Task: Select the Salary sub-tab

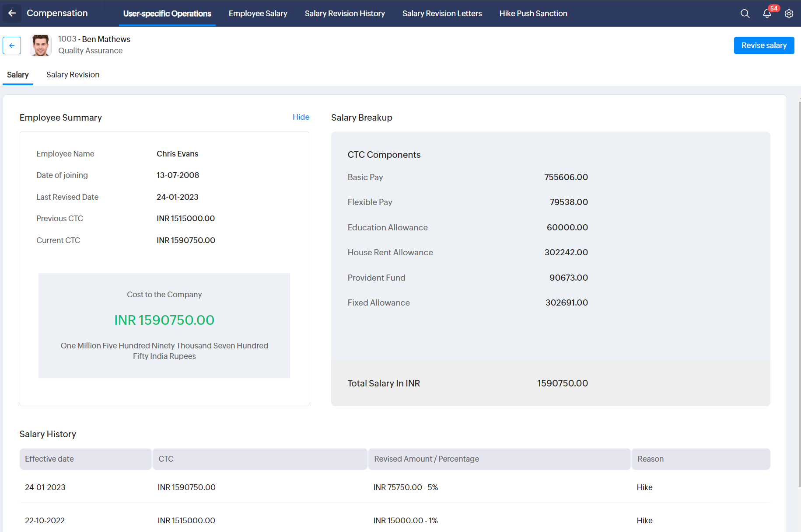Action: click(x=18, y=75)
